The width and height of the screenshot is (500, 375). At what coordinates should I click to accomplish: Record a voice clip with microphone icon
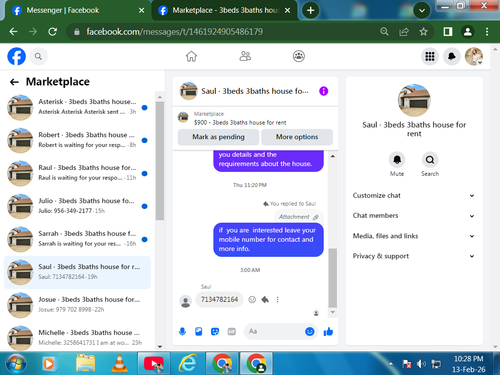(x=182, y=331)
